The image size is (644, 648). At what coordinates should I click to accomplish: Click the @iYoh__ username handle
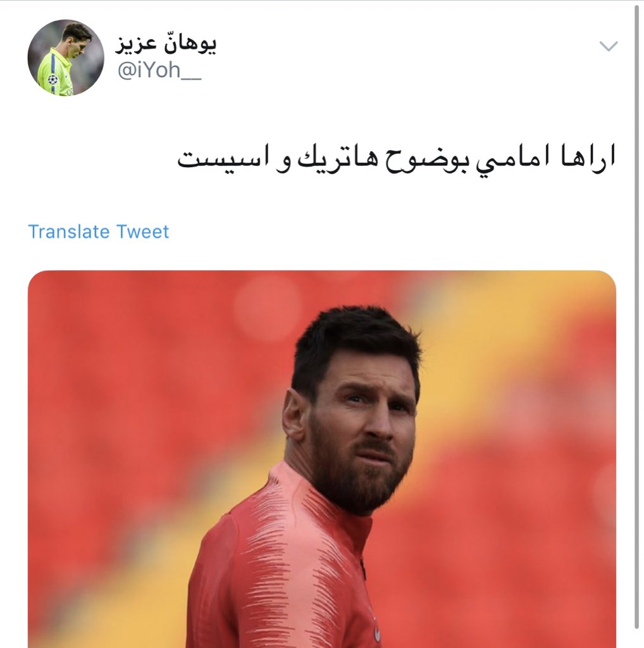point(159,70)
